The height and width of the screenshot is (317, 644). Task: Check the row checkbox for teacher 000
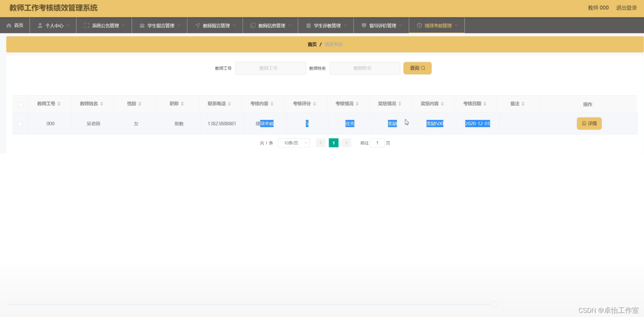point(20,124)
